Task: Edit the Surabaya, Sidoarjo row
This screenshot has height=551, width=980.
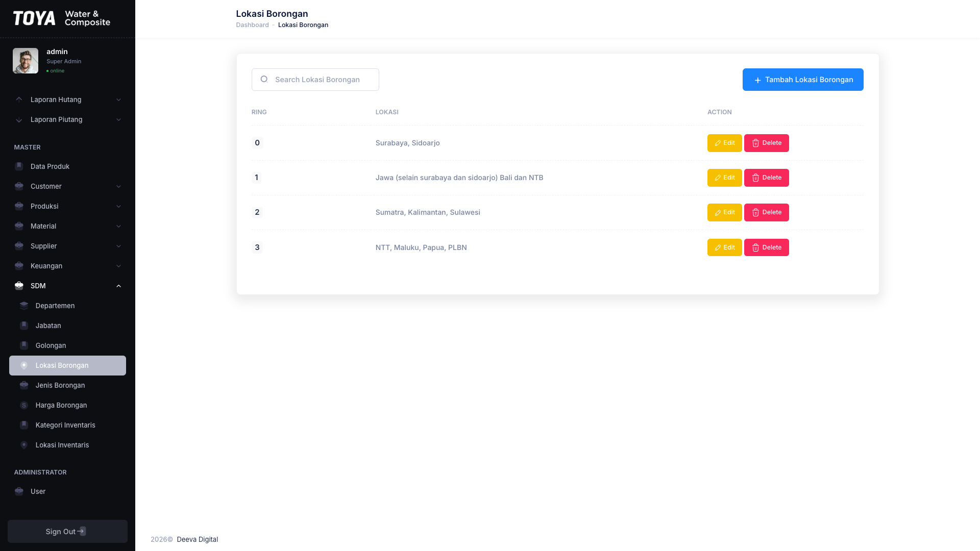Action: point(724,143)
